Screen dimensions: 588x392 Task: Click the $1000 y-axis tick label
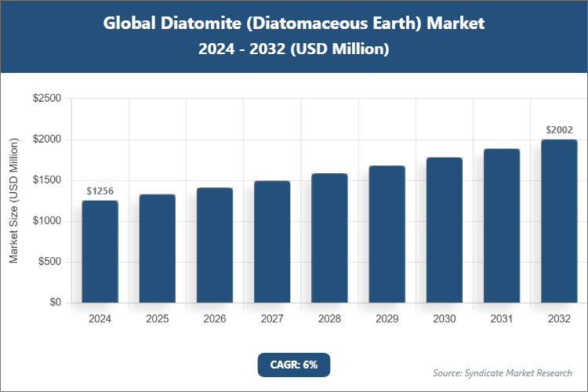click(x=47, y=220)
